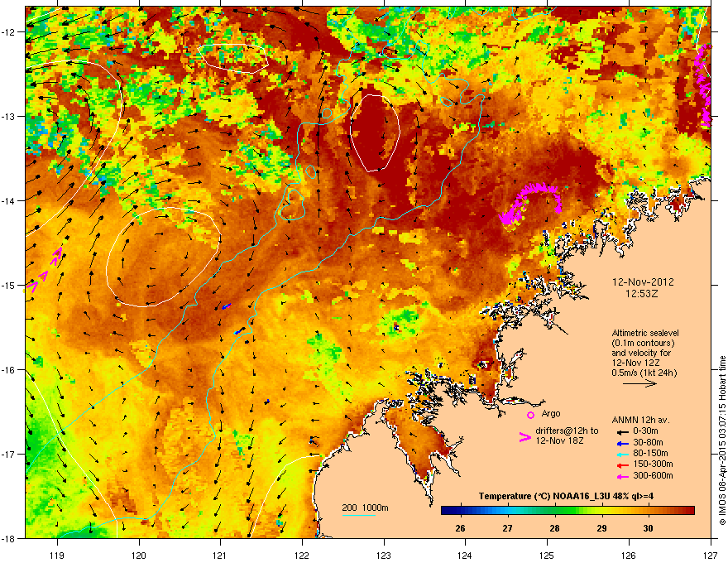Click the colorbar tick label 26
Screen dimensions: 728x563
click(460, 528)
